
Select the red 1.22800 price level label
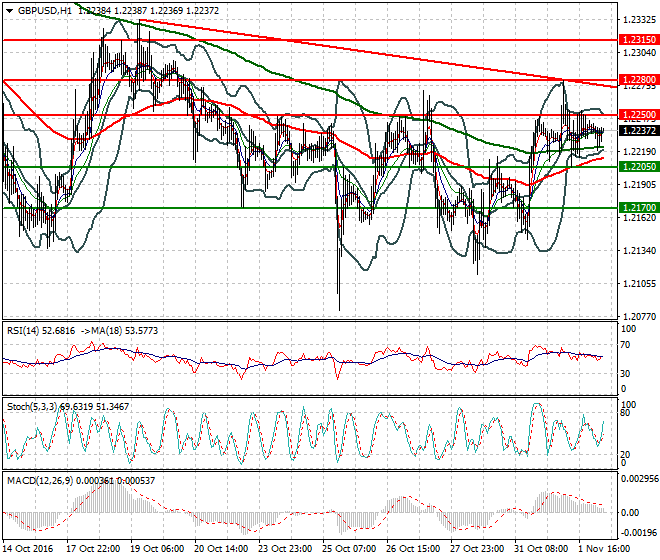pyautogui.click(x=639, y=80)
